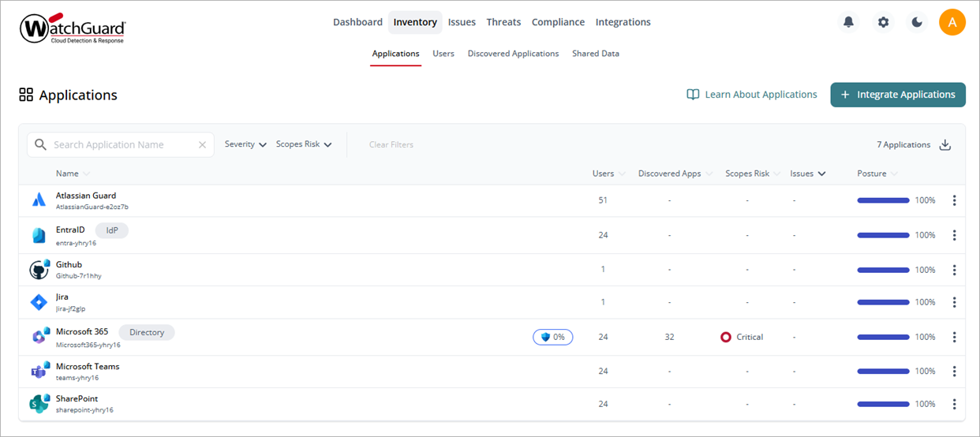Click the Clear Filters button
Image resolution: width=980 pixels, height=437 pixels.
[x=391, y=144]
